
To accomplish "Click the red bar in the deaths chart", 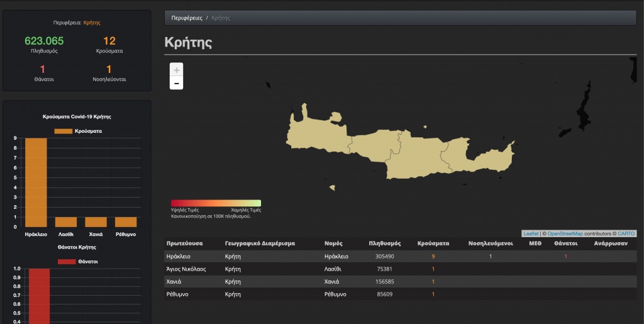I will click(x=39, y=296).
